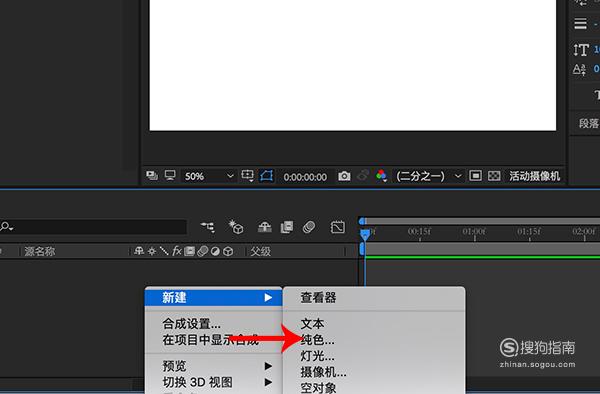Switch to the 段落 panel tab
Screen dimensions: 600x394
589,123
